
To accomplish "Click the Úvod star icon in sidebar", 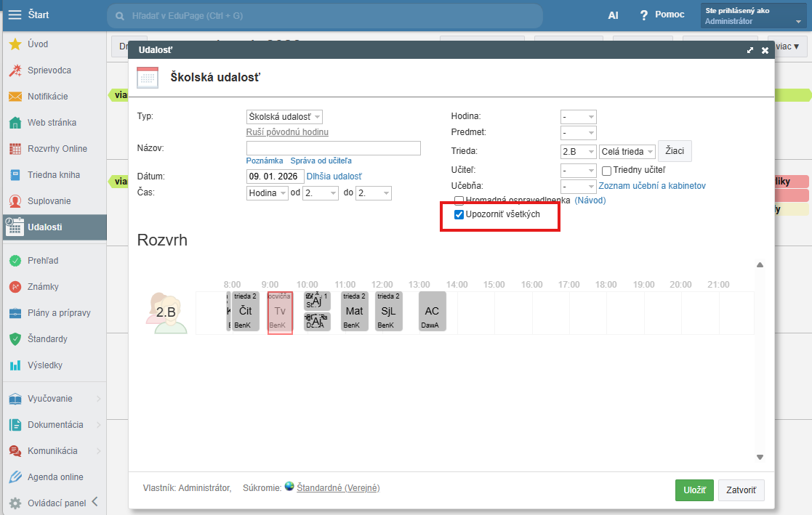I will pos(15,44).
